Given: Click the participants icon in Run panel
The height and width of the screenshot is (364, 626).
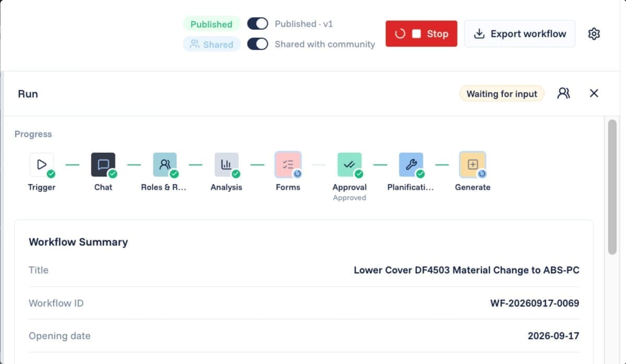Looking at the screenshot, I should (x=563, y=93).
